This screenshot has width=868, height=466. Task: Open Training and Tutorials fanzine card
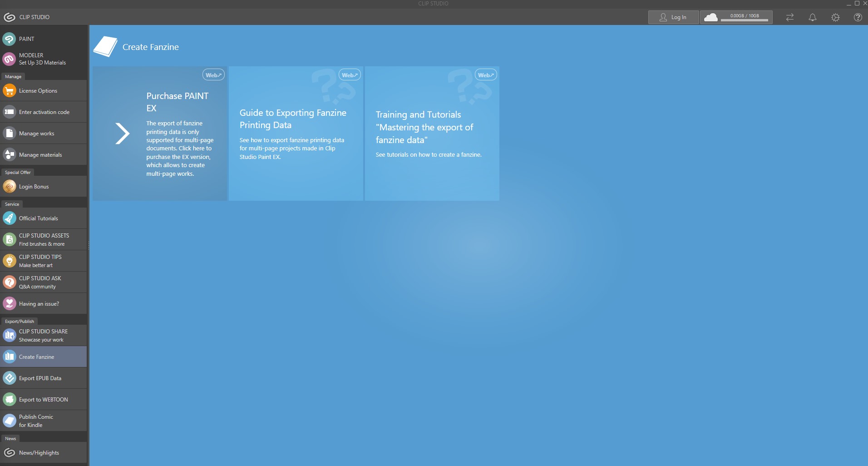[x=432, y=134]
